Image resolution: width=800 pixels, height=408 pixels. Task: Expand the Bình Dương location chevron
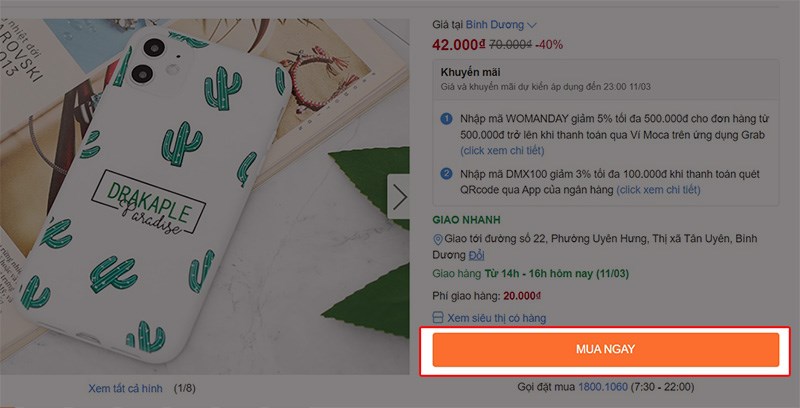click(532, 25)
